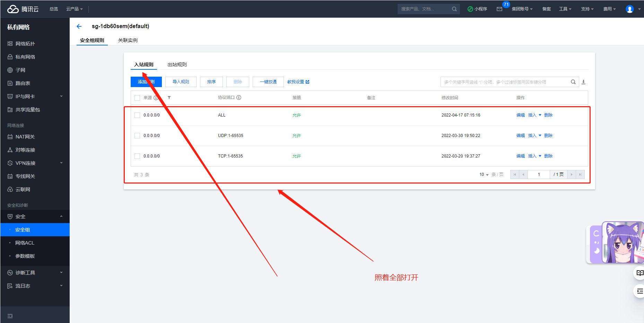Open the user avatar account icon
Screen dimensions: 644x323
coord(630,9)
